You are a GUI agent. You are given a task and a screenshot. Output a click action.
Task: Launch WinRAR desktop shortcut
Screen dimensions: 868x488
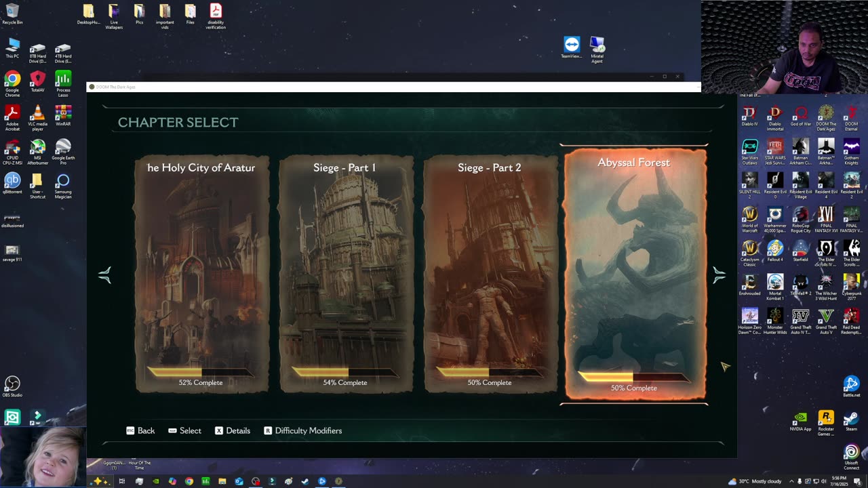[x=63, y=116]
